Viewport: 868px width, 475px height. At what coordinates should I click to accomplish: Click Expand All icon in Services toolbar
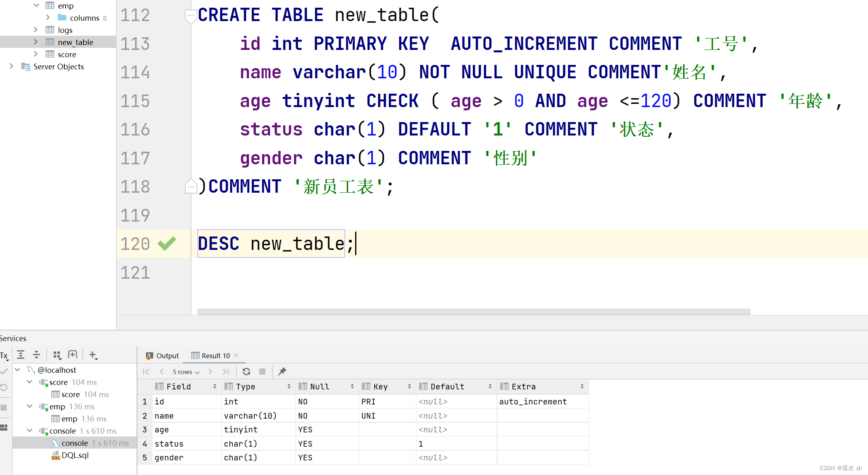pyautogui.click(x=21, y=355)
